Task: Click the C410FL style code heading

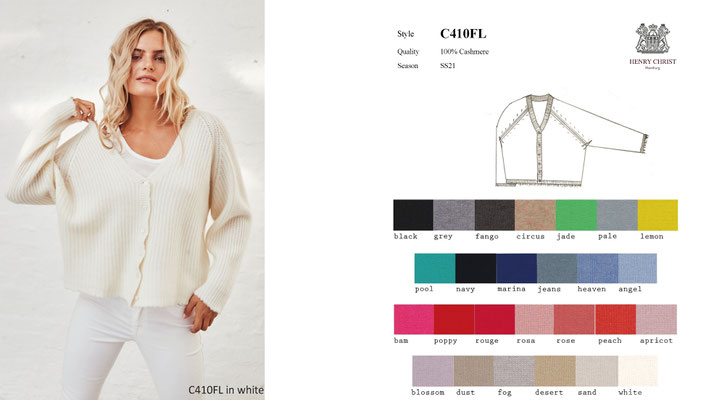Action: 463,34
